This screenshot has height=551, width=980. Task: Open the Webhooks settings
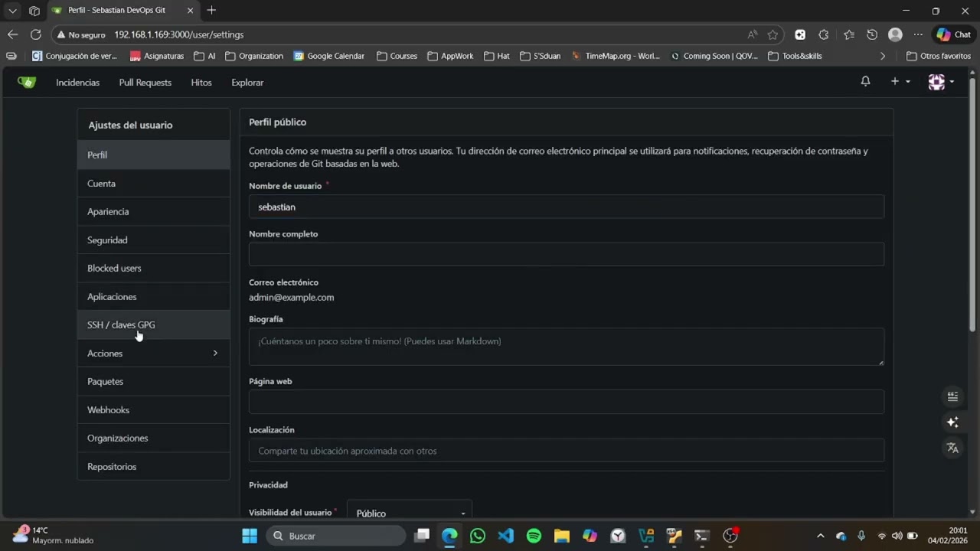click(153, 409)
